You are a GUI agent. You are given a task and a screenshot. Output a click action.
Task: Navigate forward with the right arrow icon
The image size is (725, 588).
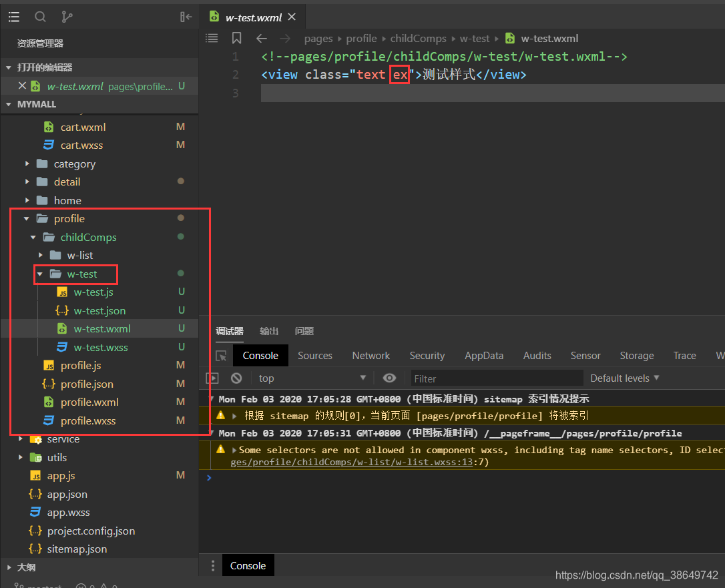pos(285,38)
